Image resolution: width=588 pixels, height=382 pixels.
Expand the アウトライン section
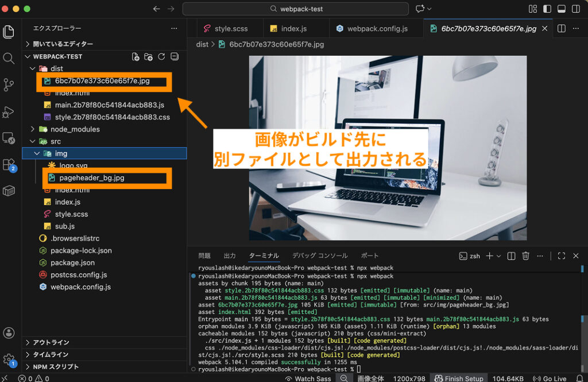click(x=51, y=342)
